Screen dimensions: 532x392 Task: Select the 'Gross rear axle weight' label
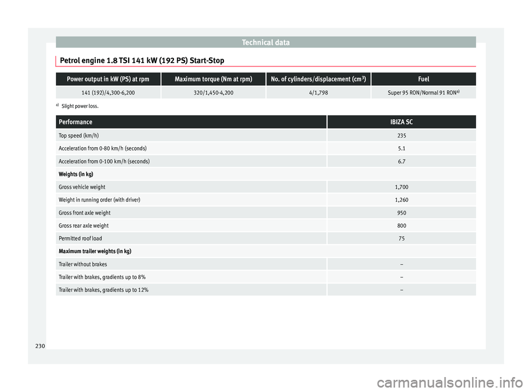point(84,226)
